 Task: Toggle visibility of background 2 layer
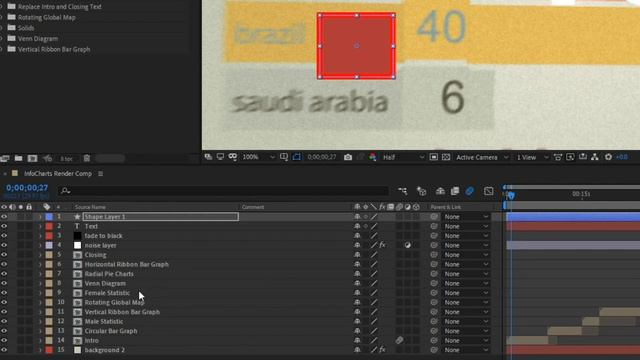pos(4,350)
